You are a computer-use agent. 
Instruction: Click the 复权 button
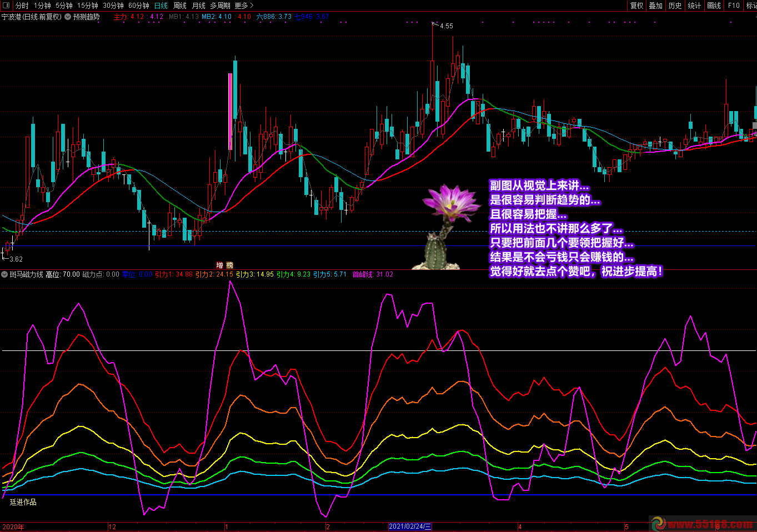coord(636,6)
